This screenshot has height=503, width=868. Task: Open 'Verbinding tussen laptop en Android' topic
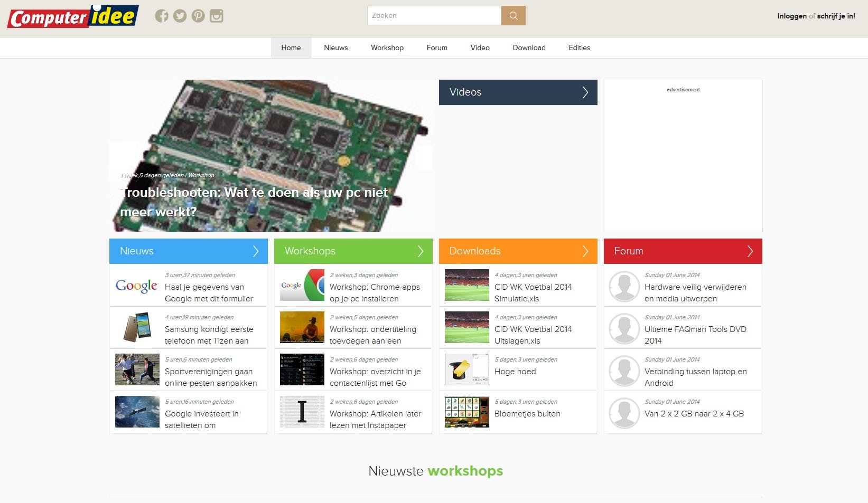pyautogui.click(x=696, y=377)
